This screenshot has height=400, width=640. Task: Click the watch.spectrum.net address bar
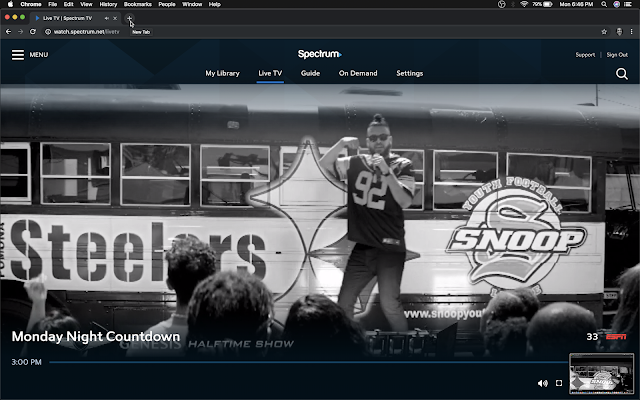coord(86,32)
